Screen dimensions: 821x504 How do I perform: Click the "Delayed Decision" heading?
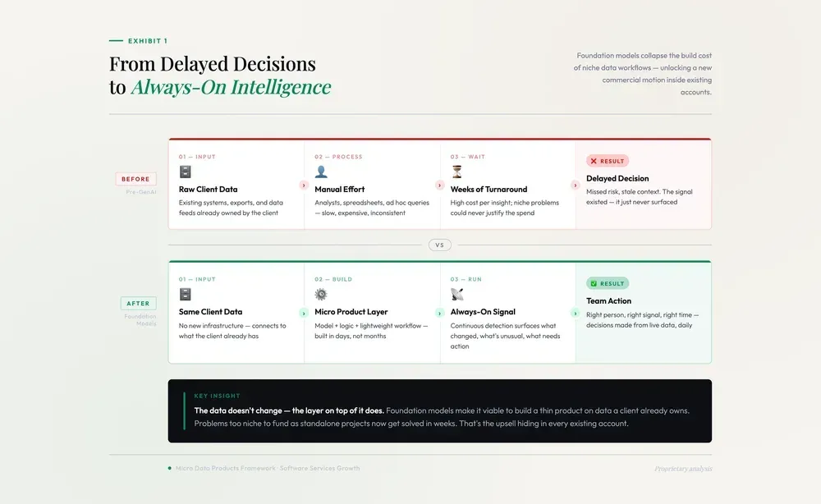617,178
